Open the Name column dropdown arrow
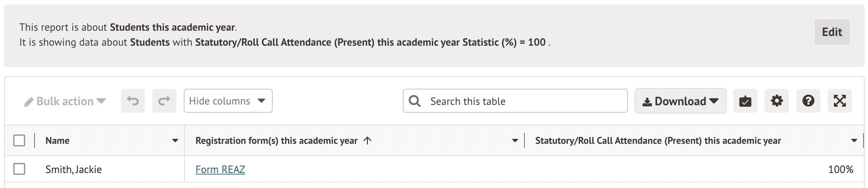The image size is (868, 188). 175,141
